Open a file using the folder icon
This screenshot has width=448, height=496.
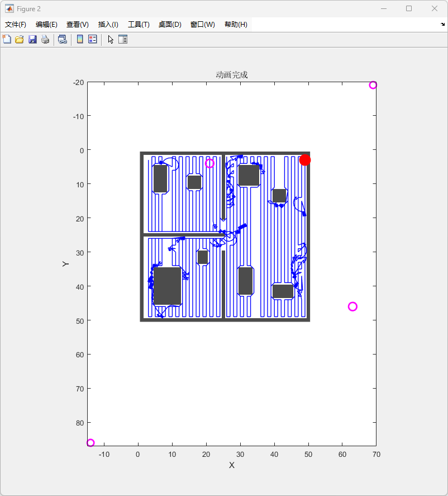[x=20, y=39]
